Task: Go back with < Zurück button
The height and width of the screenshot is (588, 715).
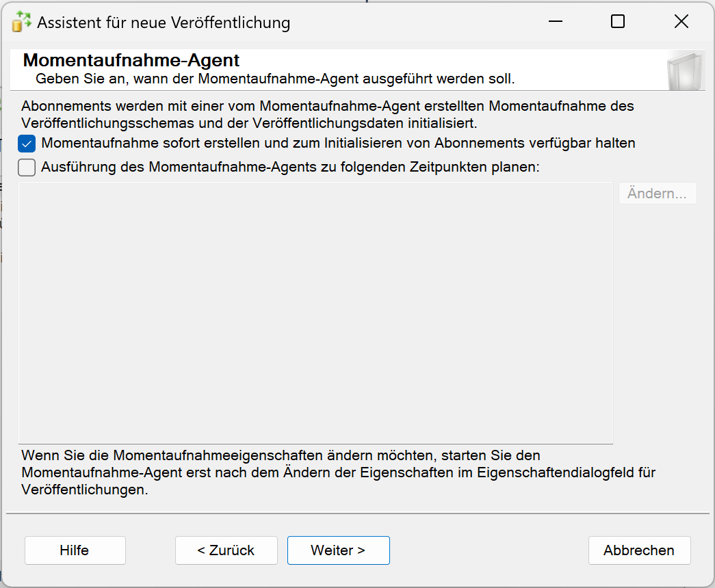Action: pyautogui.click(x=226, y=550)
